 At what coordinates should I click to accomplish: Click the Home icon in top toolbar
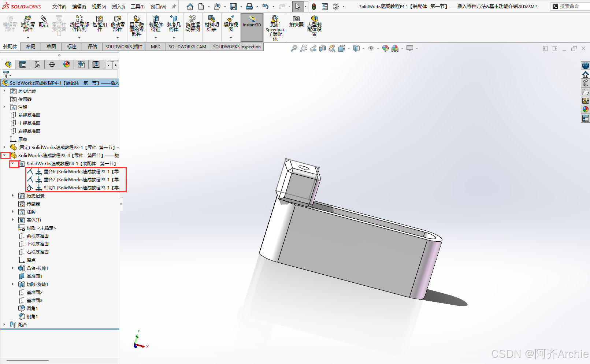[x=190, y=7]
